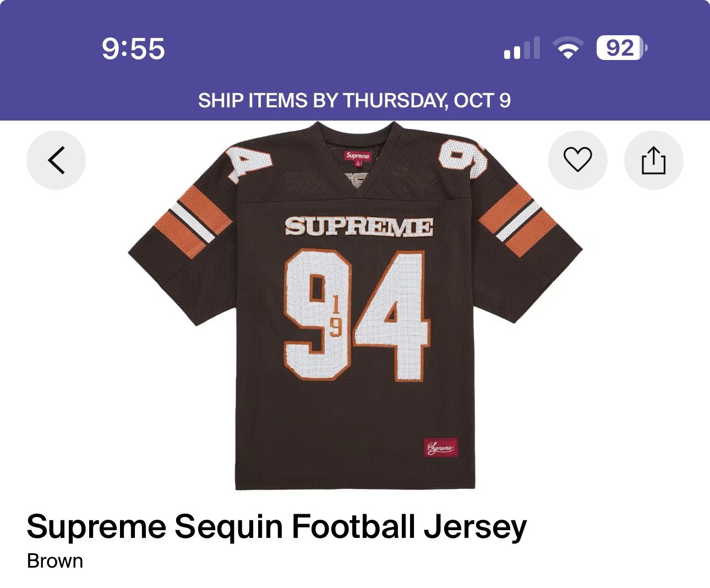
Task: Tap the red script Supreme hem patch
Action: pos(440,449)
